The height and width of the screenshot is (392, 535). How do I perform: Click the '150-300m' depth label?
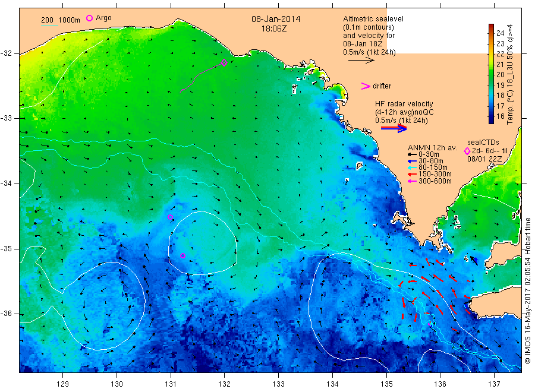tap(435, 174)
